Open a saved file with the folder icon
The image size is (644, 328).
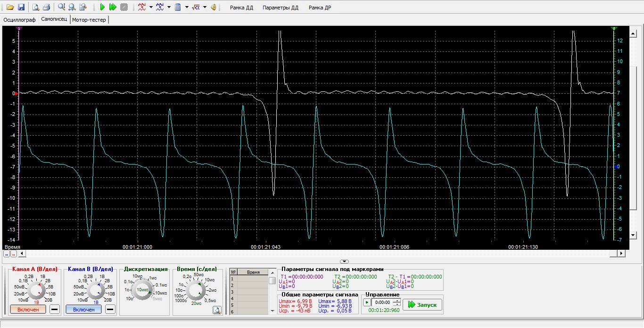click(10, 7)
